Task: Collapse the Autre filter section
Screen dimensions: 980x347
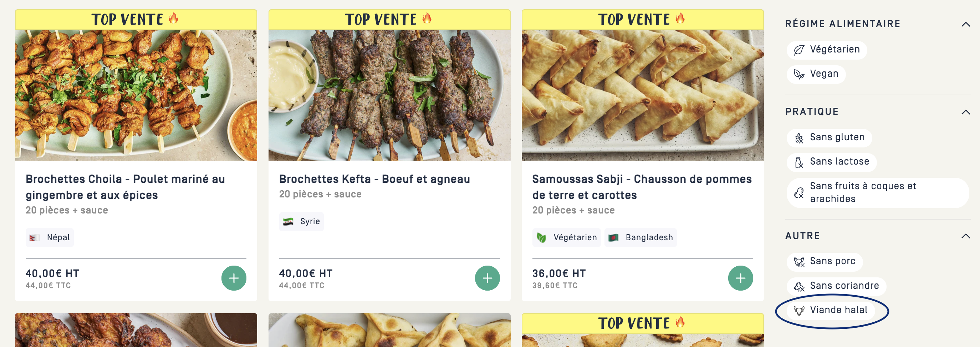Action: click(965, 236)
